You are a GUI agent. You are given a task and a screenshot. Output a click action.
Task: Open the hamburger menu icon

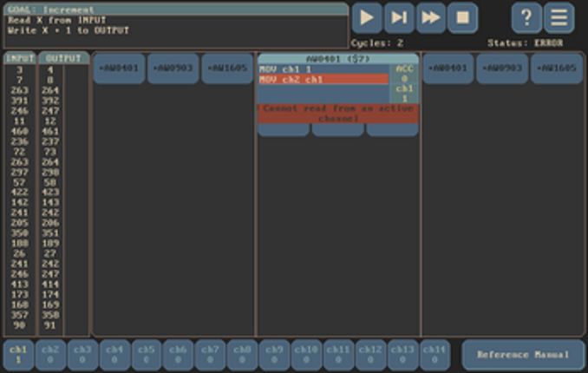[x=559, y=17]
